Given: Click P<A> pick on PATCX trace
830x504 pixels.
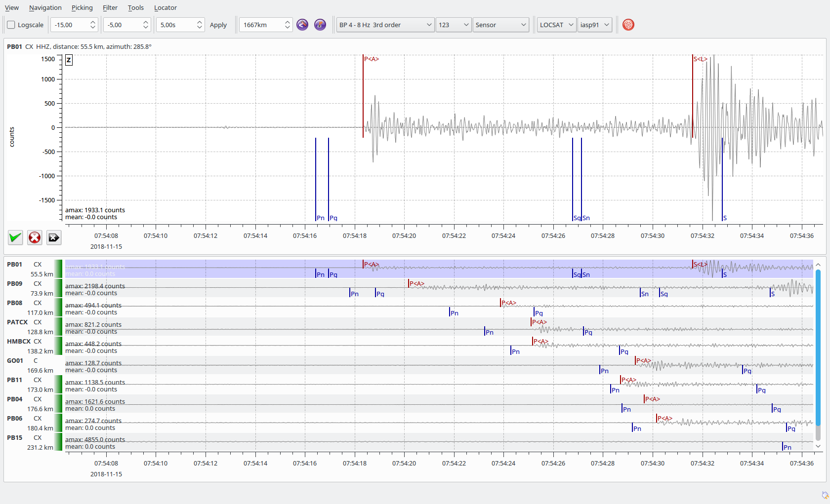Looking at the screenshot, I should pyautogui.click(x=539, y=322).
